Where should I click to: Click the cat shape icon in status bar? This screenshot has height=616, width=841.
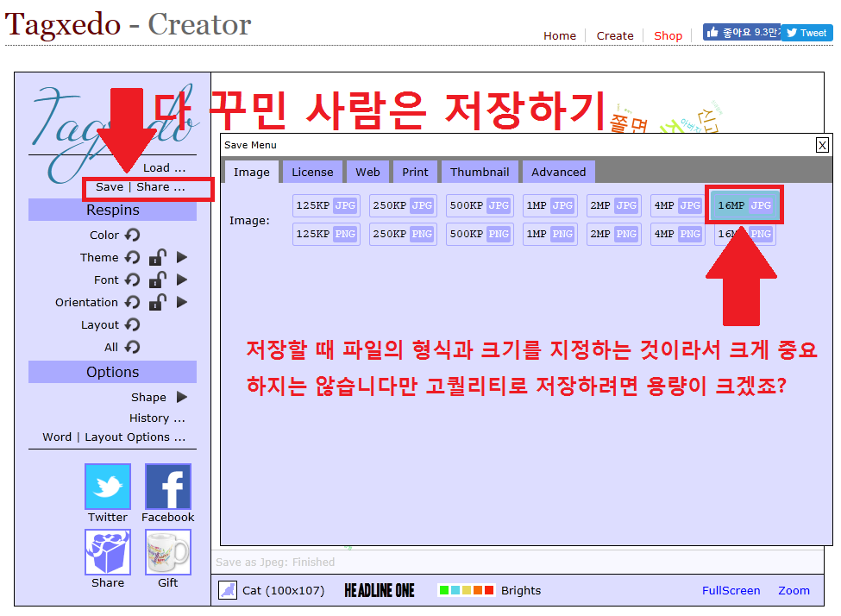[228, 590]
